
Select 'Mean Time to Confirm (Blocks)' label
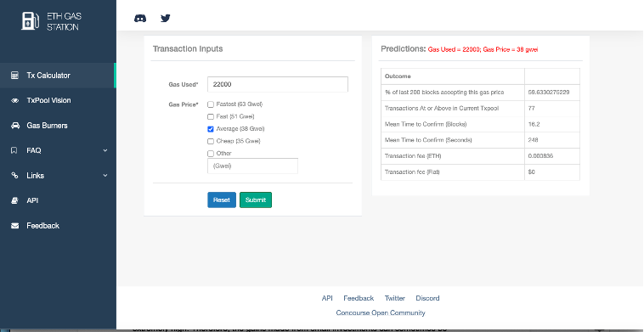[x=426, y=124]
